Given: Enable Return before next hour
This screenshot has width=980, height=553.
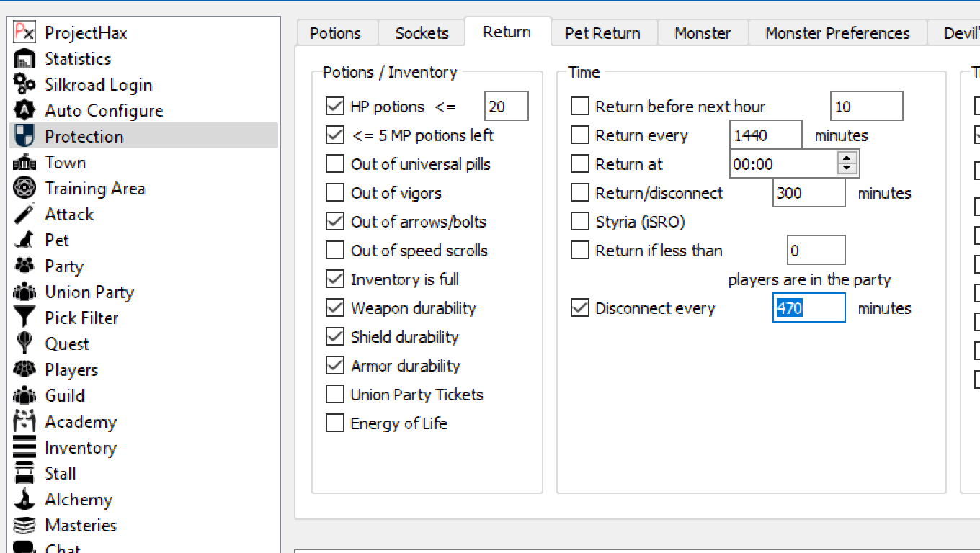Looking at the screenshot, I should [579, 107].
